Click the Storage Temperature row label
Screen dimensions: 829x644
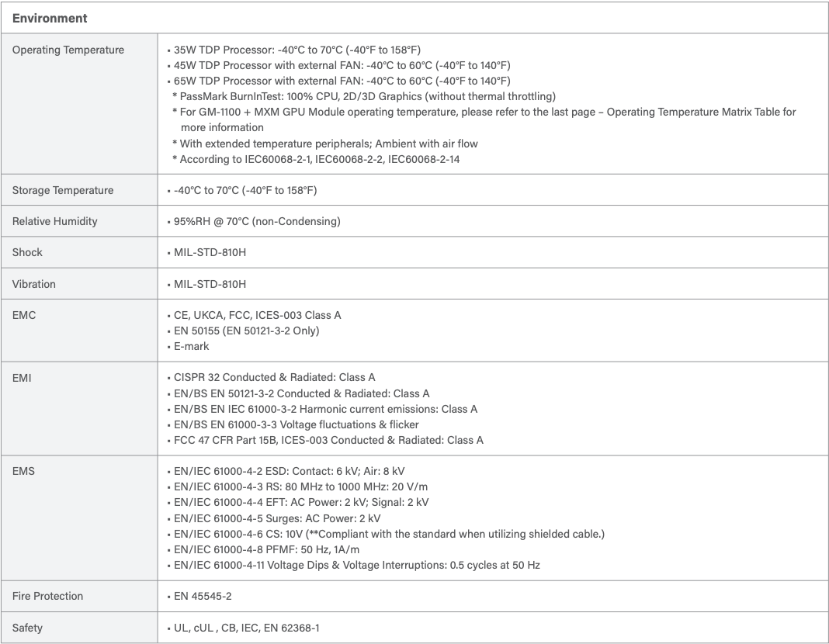click(63, 190)
